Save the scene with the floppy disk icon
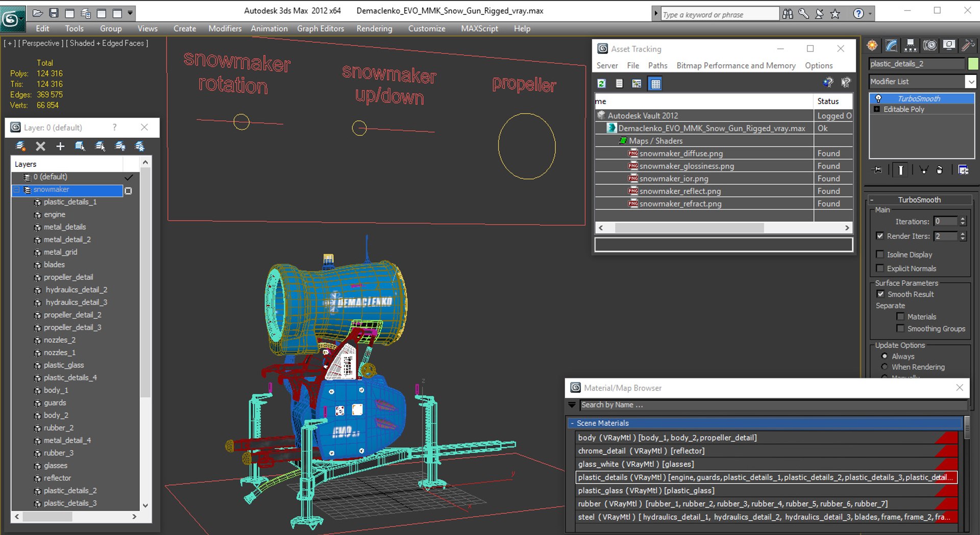 point(54,13)
